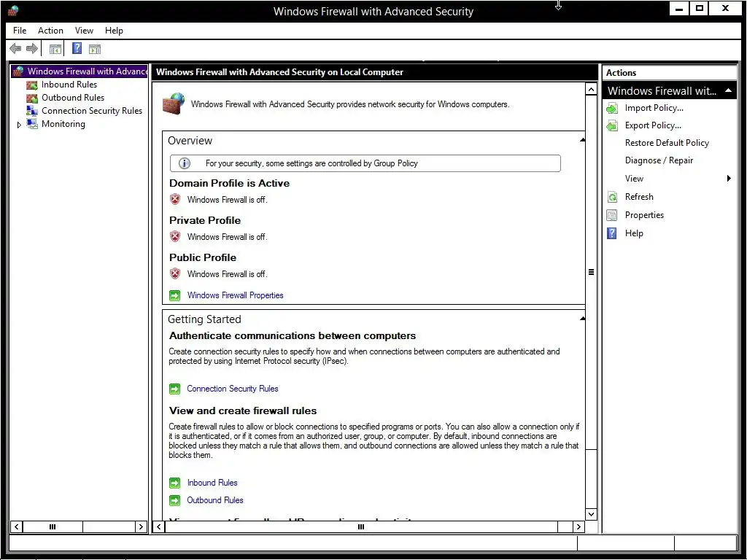The image size is (747, 560).
Task: Open the File menu
Action: pyautogui.click(x=20, y=31)
